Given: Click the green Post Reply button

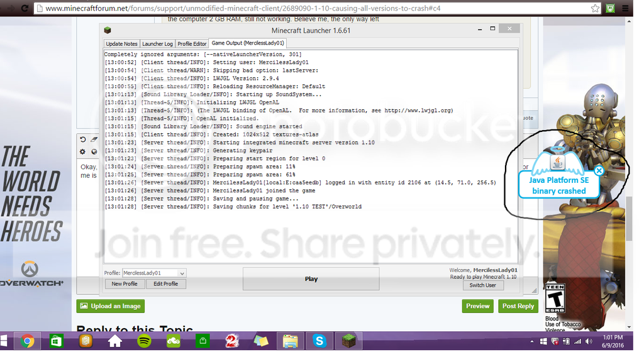Looking at the screenshot, I should [x=518, y=306].
